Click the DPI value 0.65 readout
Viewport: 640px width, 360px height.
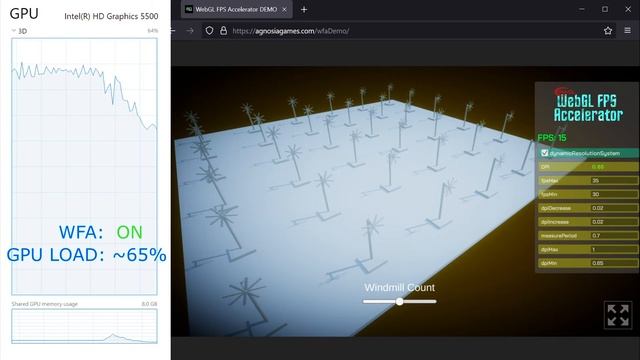coord(598,167)
